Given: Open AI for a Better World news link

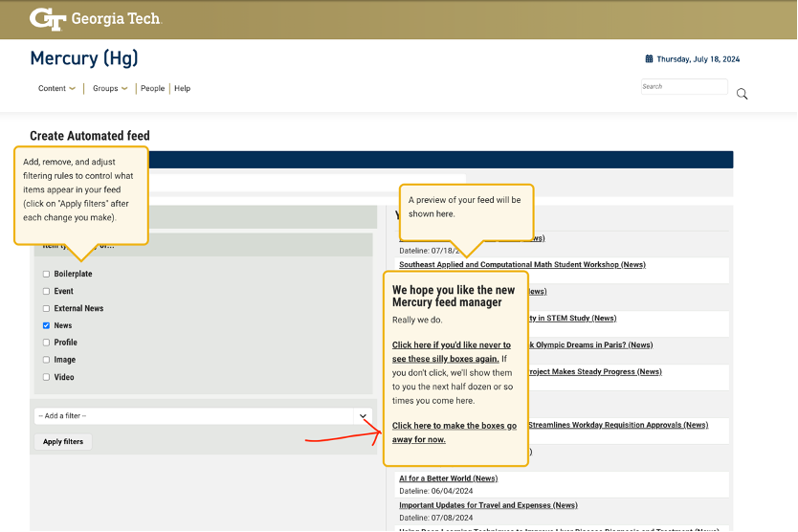Looking at the screenshot, I should pos(449,478).
